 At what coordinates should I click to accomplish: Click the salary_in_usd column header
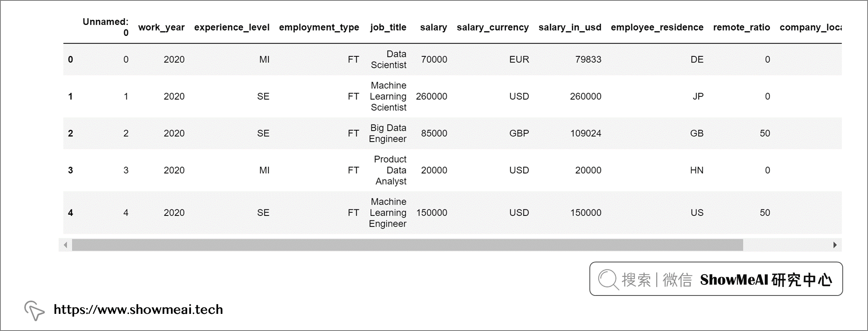569,27
